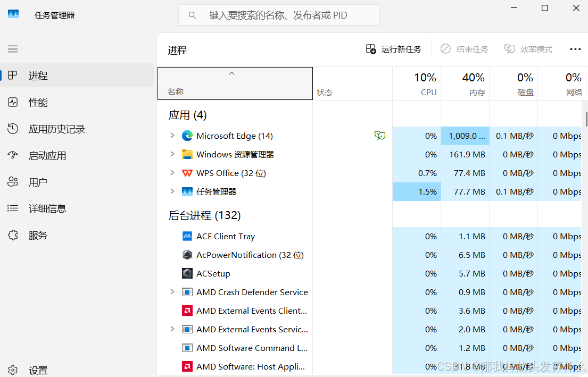The image size is (588, 377).
Task: Select the 后台进程 (132) group heading
Action: [204, 215]
